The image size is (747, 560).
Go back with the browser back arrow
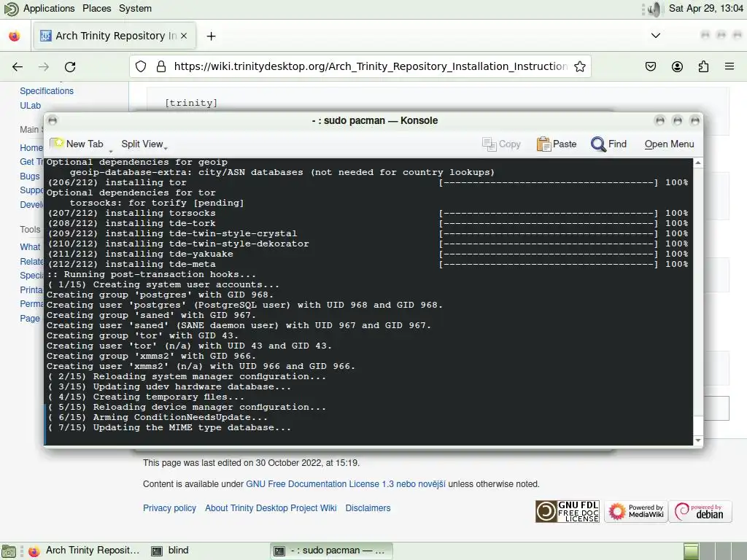tap(18, 66)
